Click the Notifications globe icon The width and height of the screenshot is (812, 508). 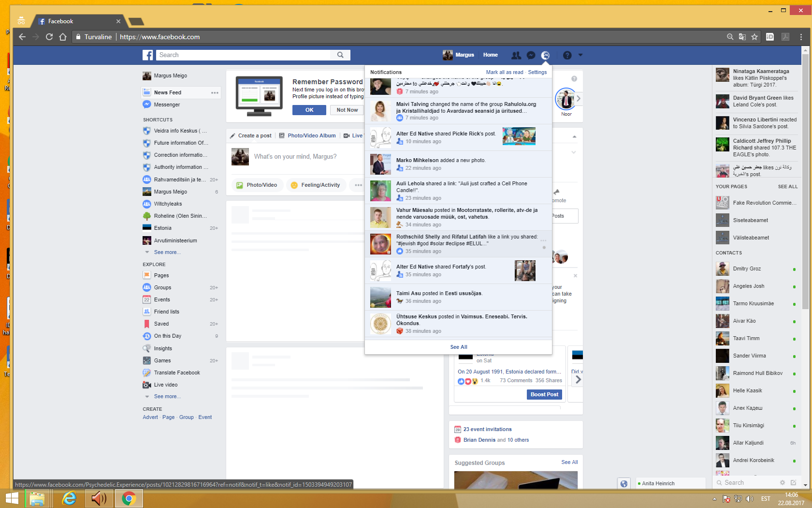(545, 55)
